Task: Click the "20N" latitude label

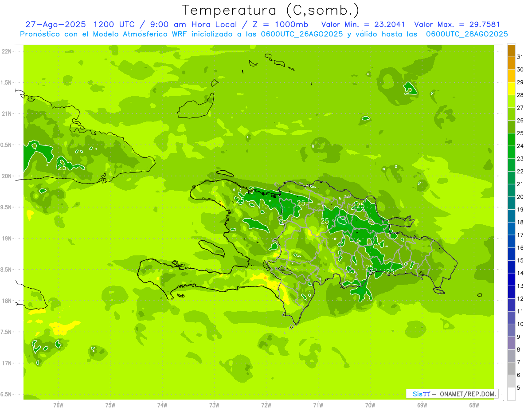Action: (6, 176)
